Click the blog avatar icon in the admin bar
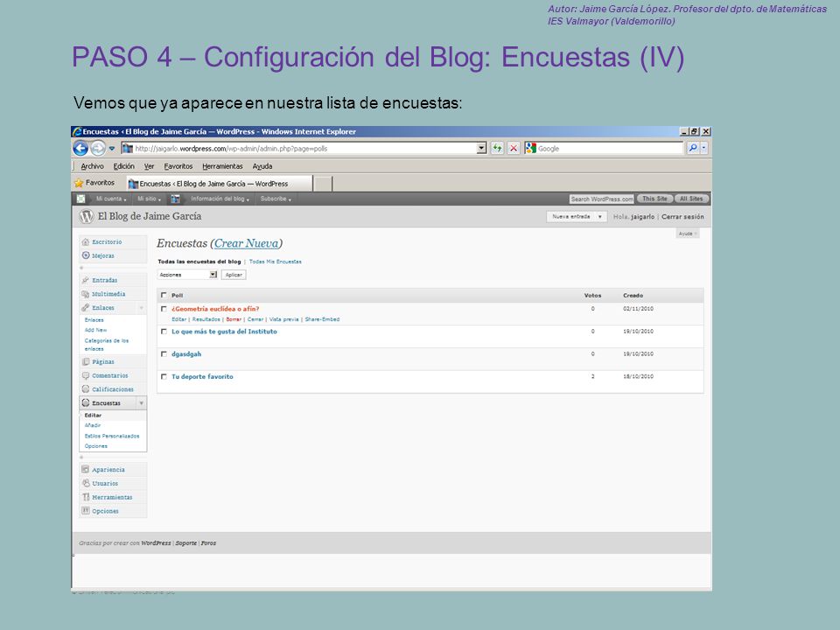This screenshot has width=840, height=630. coord(175,199)
